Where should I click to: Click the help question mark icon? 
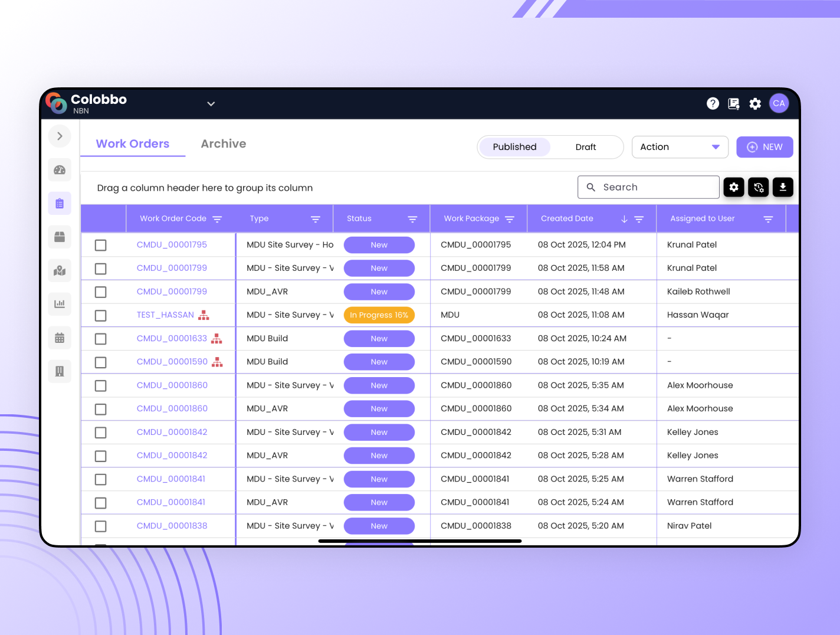coord(713,104)
